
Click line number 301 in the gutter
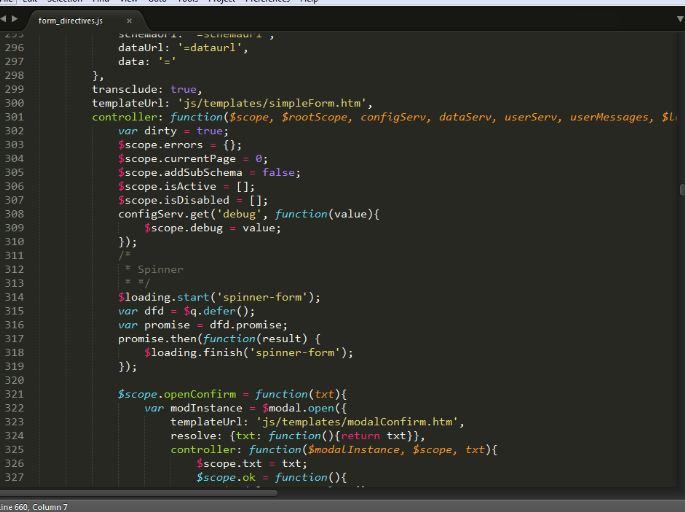pyautogui.click(x=13, y=117)
